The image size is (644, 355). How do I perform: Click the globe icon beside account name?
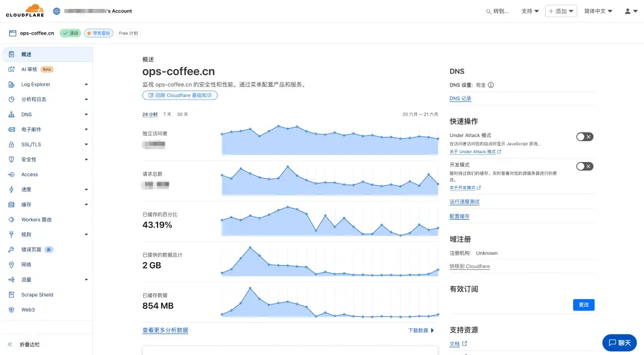point(57,11)
